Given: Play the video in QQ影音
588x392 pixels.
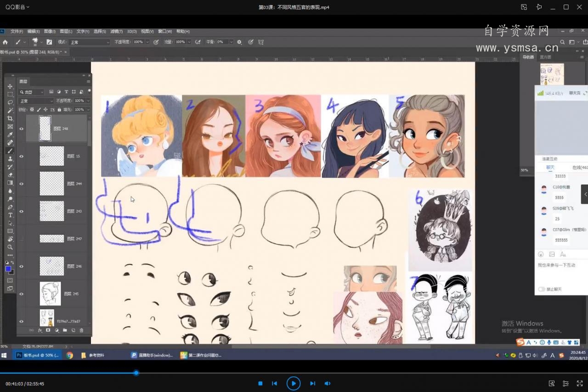Looking at the screenshot, I should click(x=293, y=383).
